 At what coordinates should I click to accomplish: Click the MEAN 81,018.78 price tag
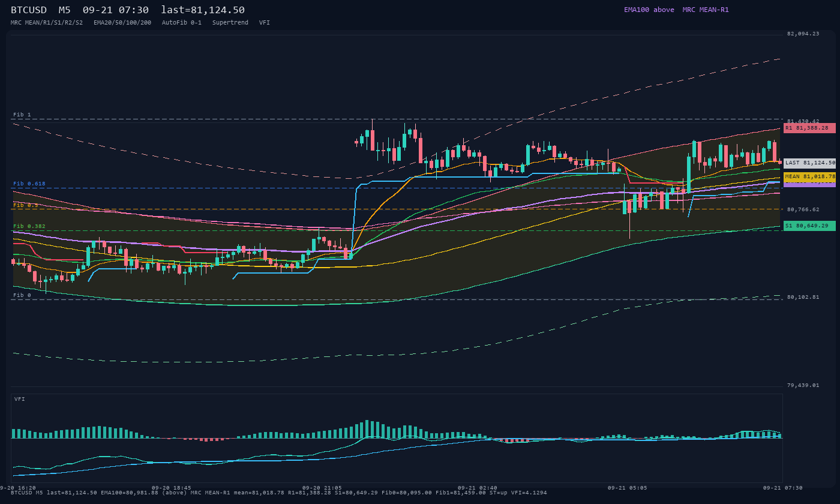pyautogui.click(x=809, y=176)
